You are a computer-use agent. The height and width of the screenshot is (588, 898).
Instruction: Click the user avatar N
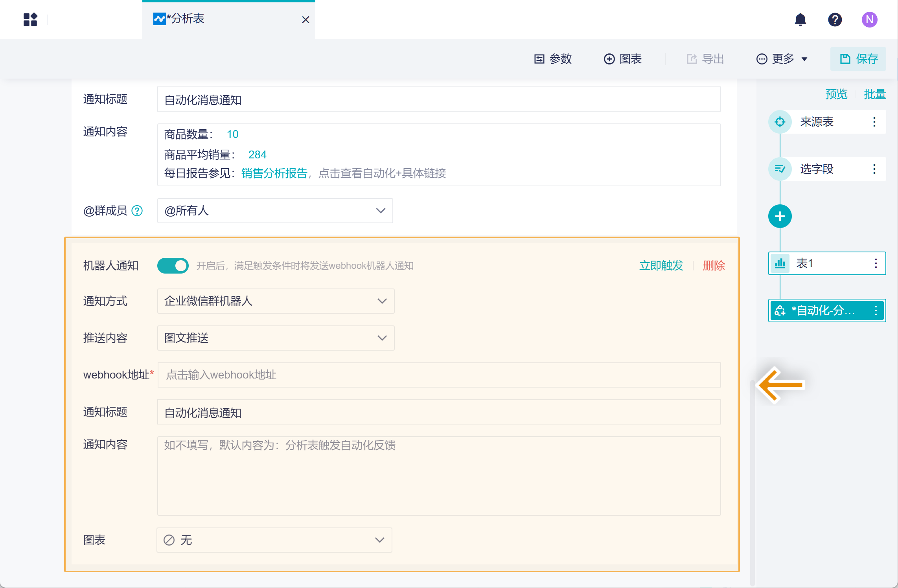click(x=869, y=19)
